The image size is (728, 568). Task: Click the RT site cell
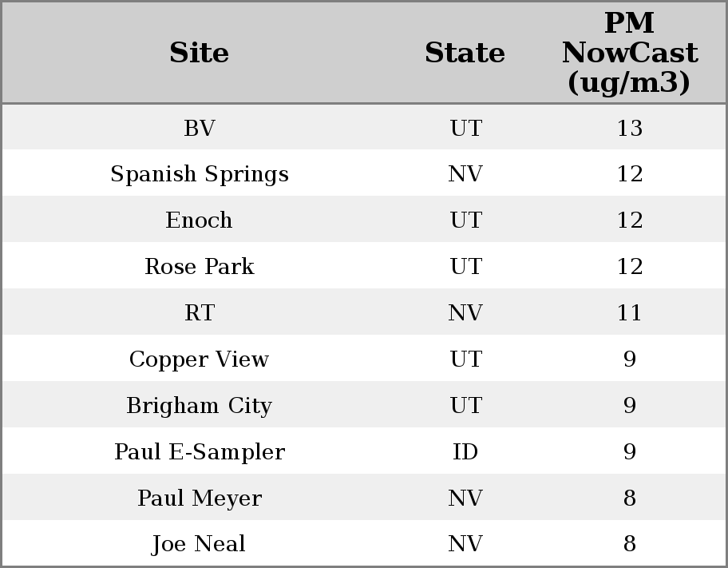199,313
